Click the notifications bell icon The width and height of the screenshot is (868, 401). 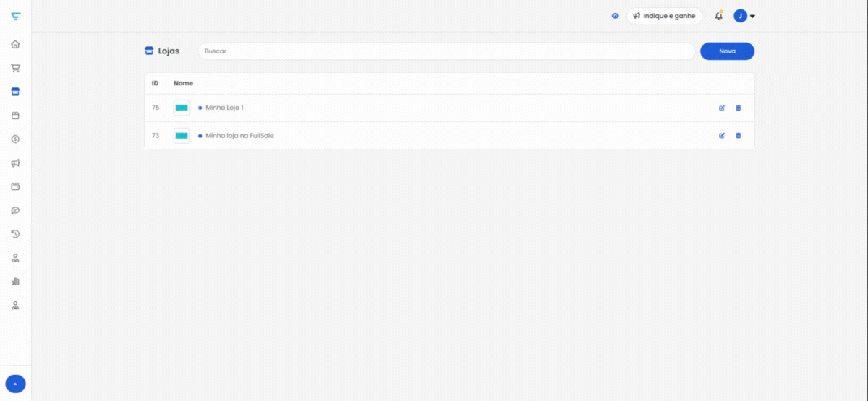coord(718,16)
